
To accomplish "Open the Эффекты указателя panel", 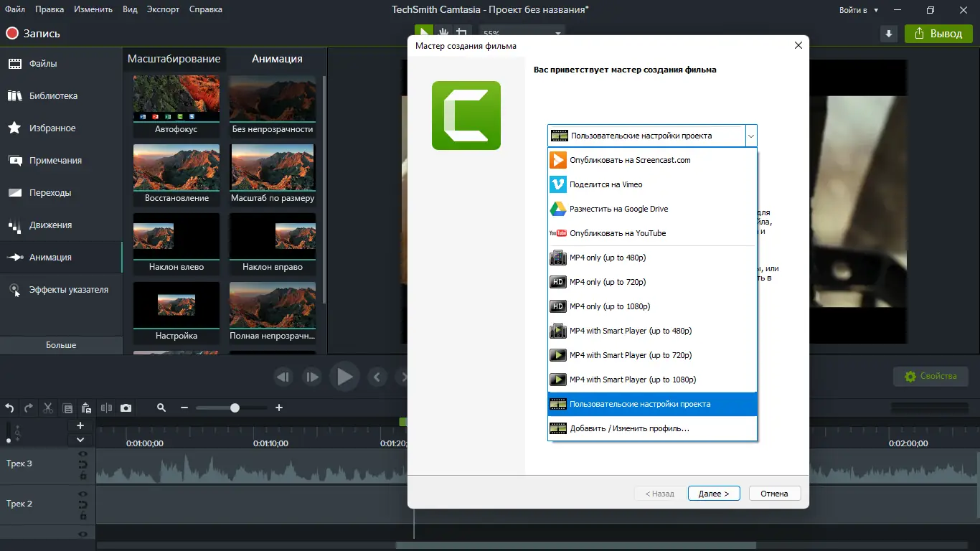I will point(61,290).
